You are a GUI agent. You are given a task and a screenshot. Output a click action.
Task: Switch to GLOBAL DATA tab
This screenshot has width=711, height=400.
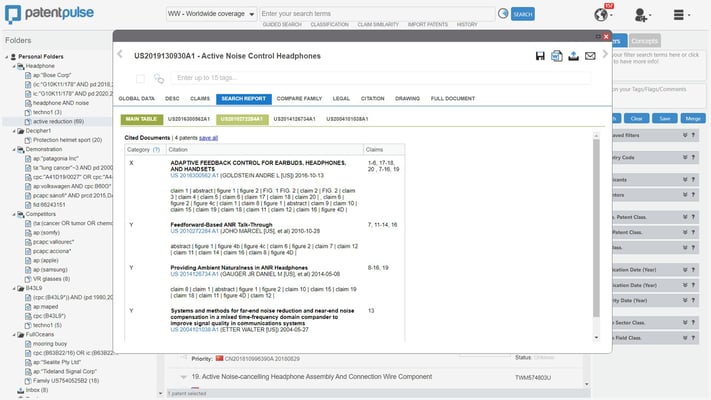click(x=136, y=98)
